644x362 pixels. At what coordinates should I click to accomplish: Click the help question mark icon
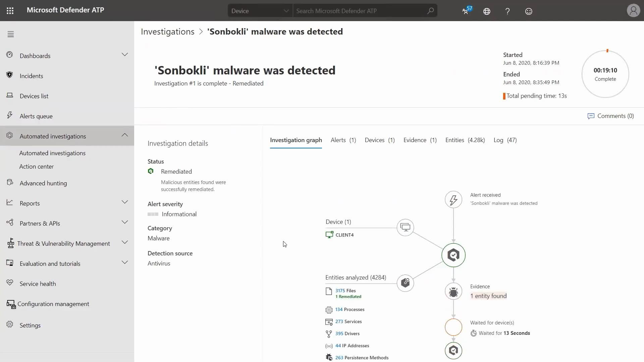[x=507, y=11]
